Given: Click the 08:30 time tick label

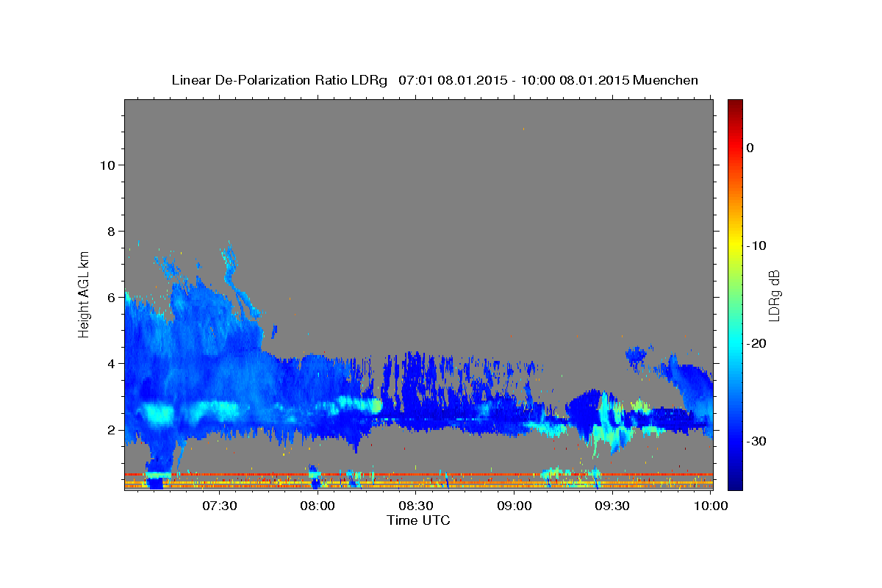Looking at the screenshot, I should point(416,506).
